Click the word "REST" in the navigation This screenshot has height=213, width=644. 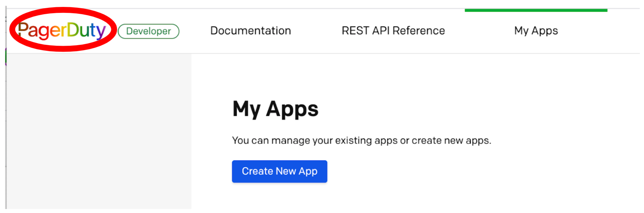pos(355,31)
